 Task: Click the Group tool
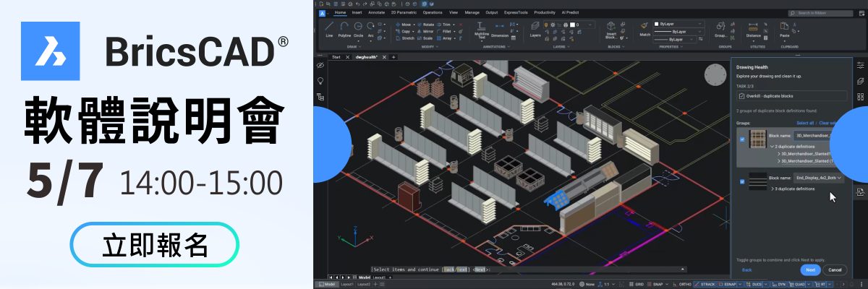720,30
